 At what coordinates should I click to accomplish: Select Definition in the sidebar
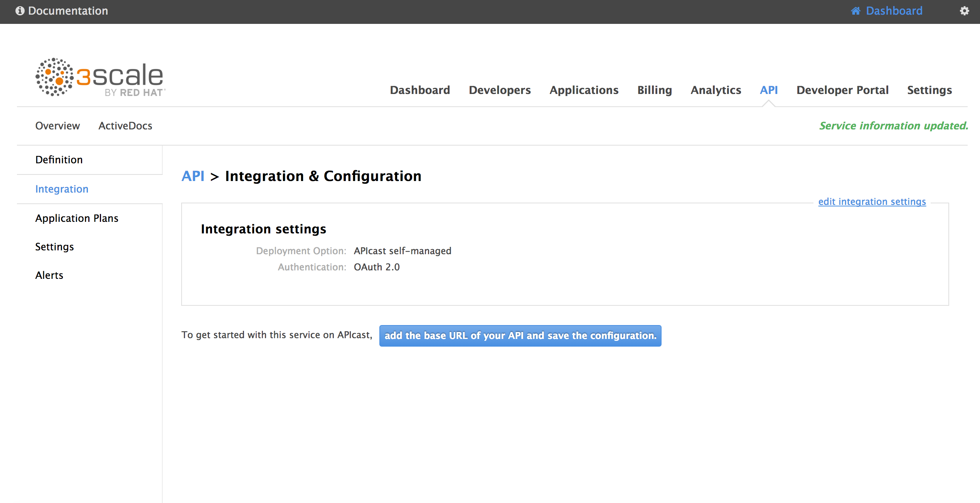pos(59,160)
